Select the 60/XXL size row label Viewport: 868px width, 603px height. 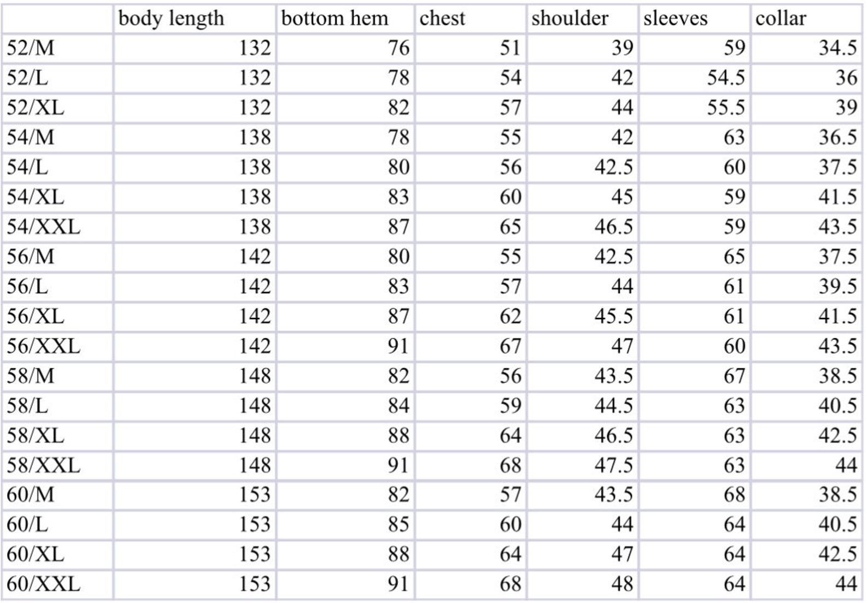[43, 584]
